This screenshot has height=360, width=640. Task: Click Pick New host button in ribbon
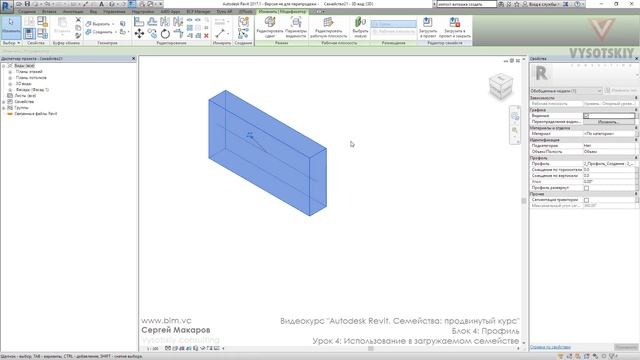pos(360,27)
